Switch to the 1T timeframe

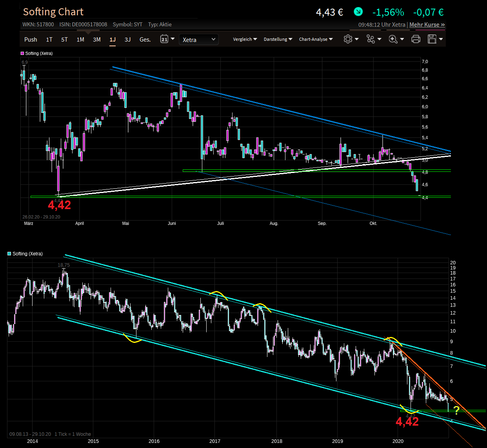point(49,39)
